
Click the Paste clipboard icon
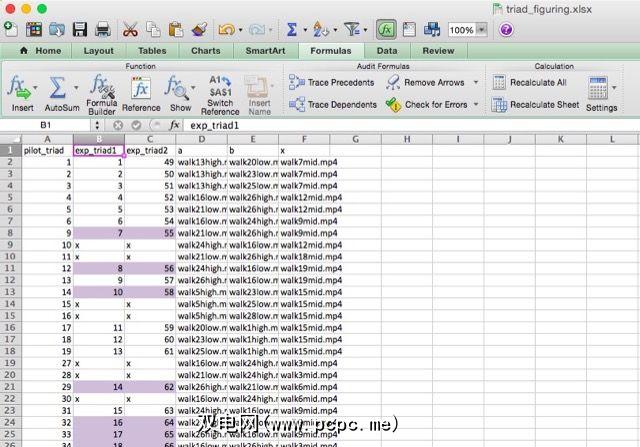pos(176,29)
